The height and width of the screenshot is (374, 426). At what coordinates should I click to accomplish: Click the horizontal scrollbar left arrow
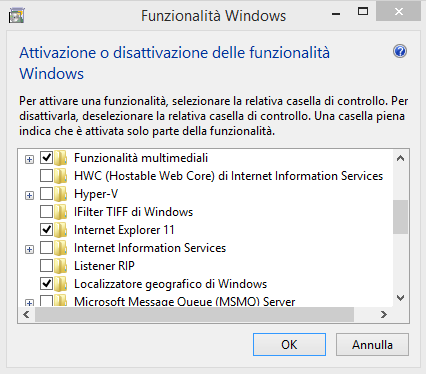[x=27, y=314]
